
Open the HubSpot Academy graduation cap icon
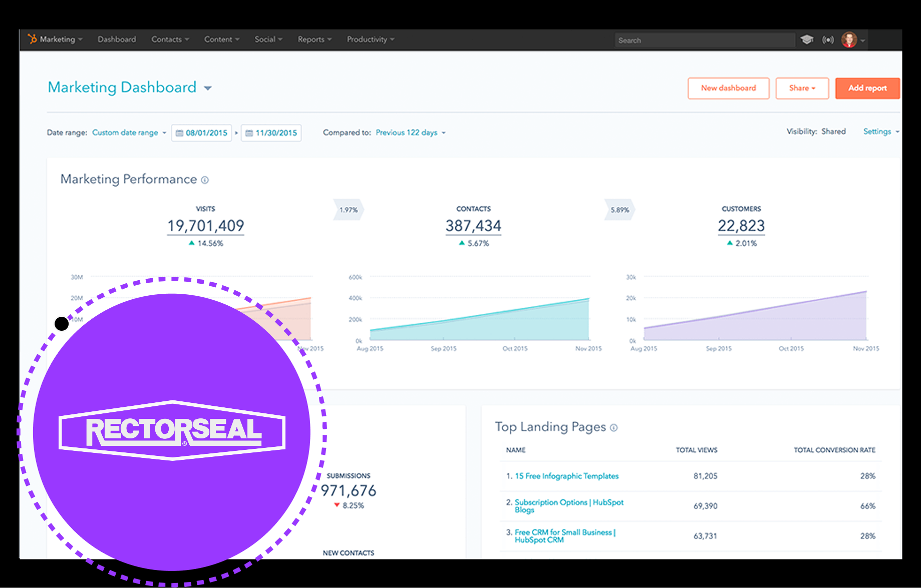807,39
